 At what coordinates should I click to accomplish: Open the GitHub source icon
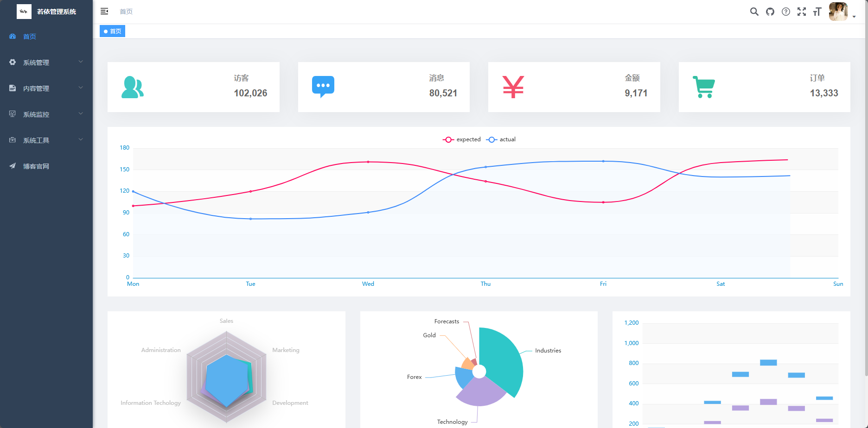pyautogui.click(x=770, y=12)
